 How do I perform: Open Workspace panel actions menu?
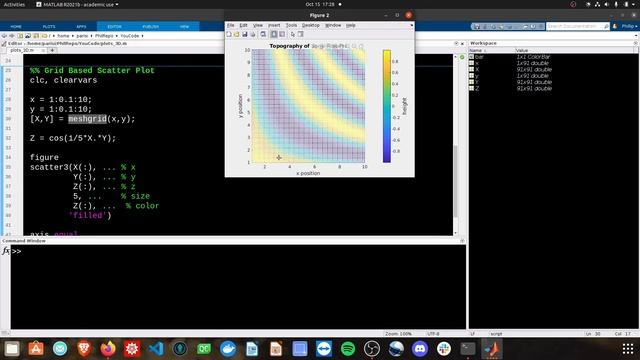(x=636, y=43)
